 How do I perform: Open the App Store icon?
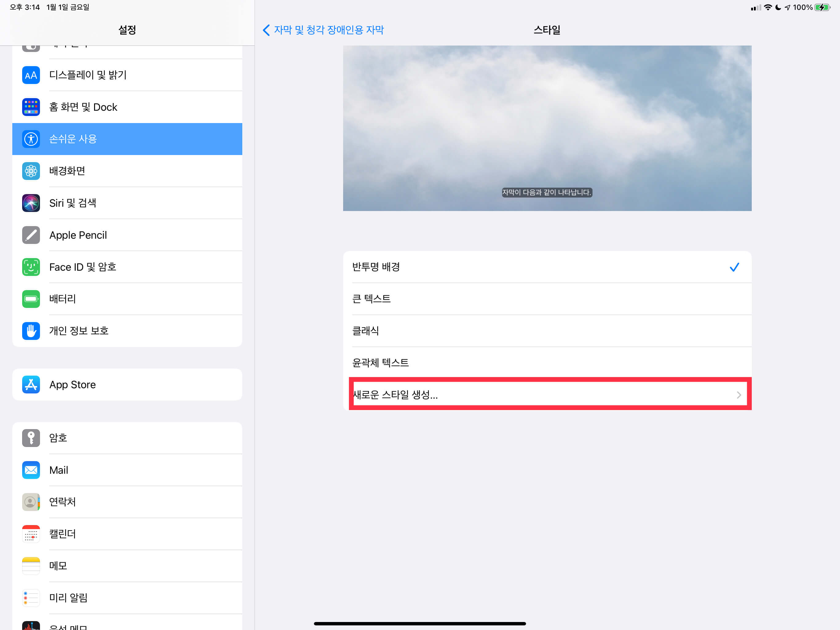coord(31,384)
